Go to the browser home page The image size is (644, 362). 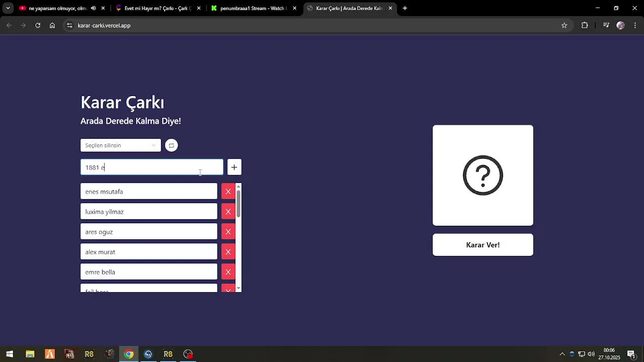(x=52, y=25)
